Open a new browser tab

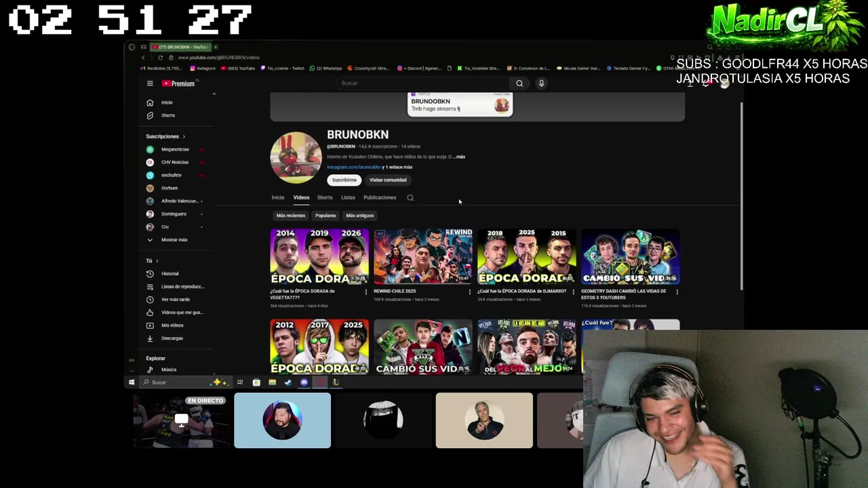click(x=216, y=47)
